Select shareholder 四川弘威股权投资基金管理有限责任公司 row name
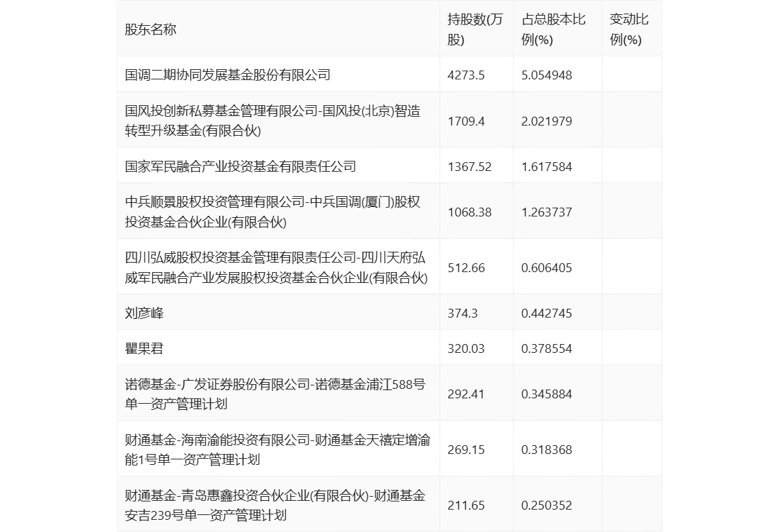Viewport: 779px width, 532px height. coord(276,267)
